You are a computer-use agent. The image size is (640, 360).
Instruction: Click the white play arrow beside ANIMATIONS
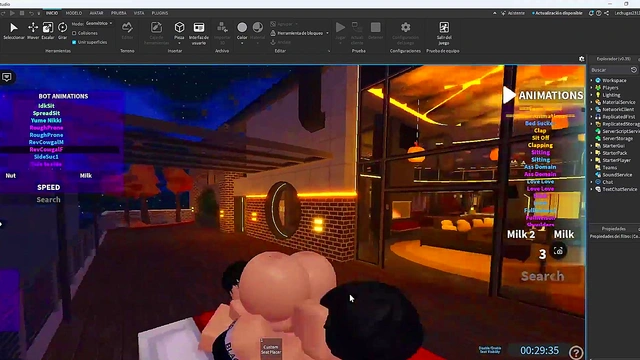[x=509, y=95]
